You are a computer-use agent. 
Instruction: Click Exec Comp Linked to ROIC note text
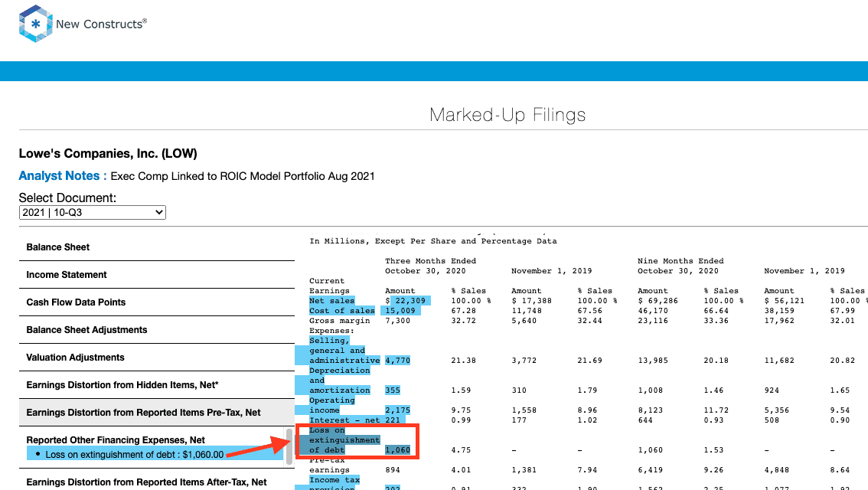243,176
